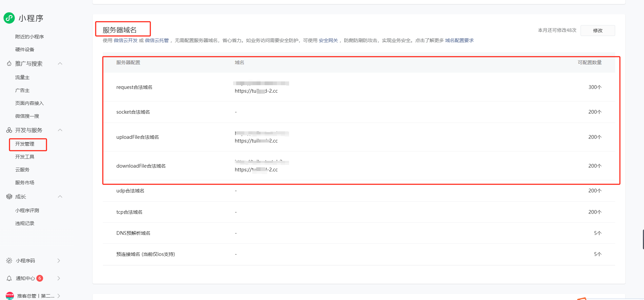Expand the 通知中心 arrow
The width and height of the screenshot is (644, 300).
59,278
